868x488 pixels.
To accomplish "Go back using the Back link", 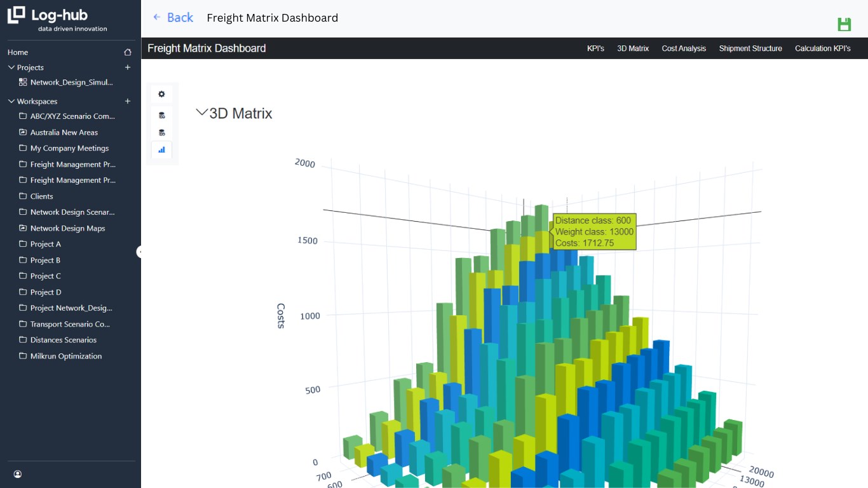I will pos(173,18).
